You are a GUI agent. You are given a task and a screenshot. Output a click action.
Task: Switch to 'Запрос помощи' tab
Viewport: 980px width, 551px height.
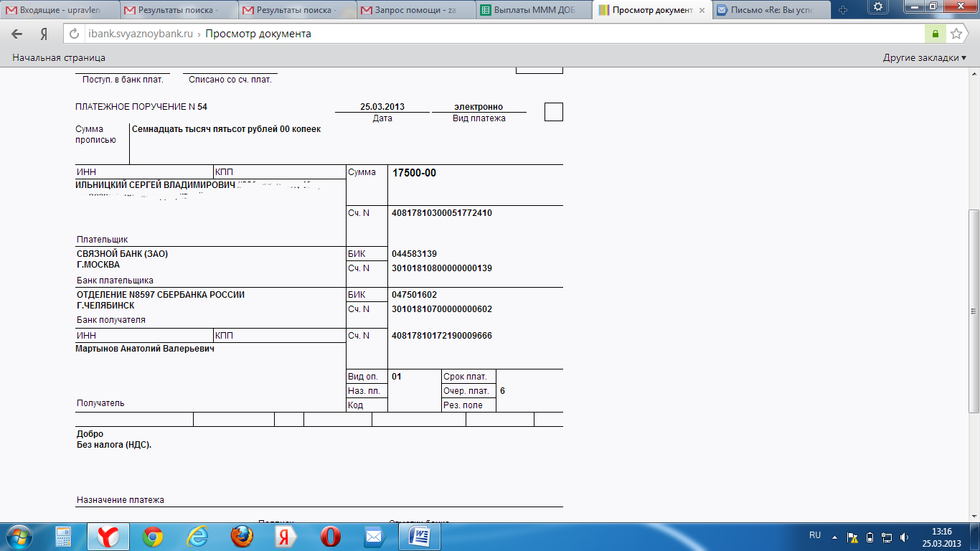(414, 10)
